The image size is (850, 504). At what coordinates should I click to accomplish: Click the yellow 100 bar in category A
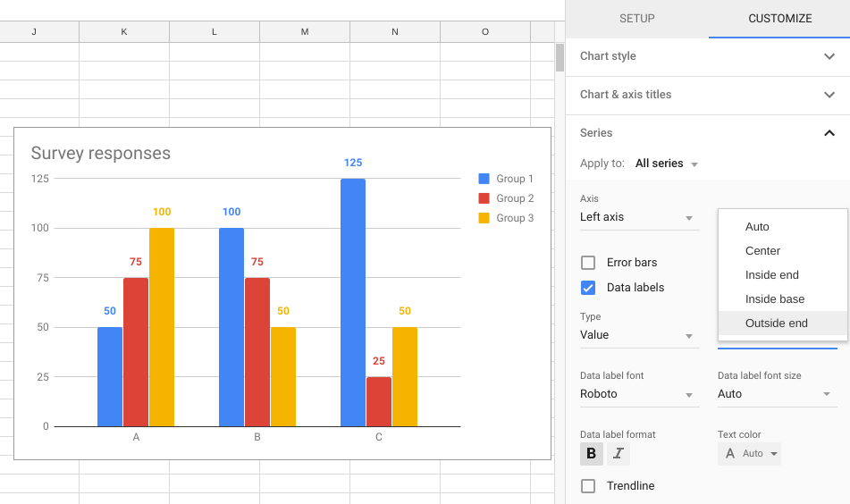pyautogui.click(x=162, y=327)
